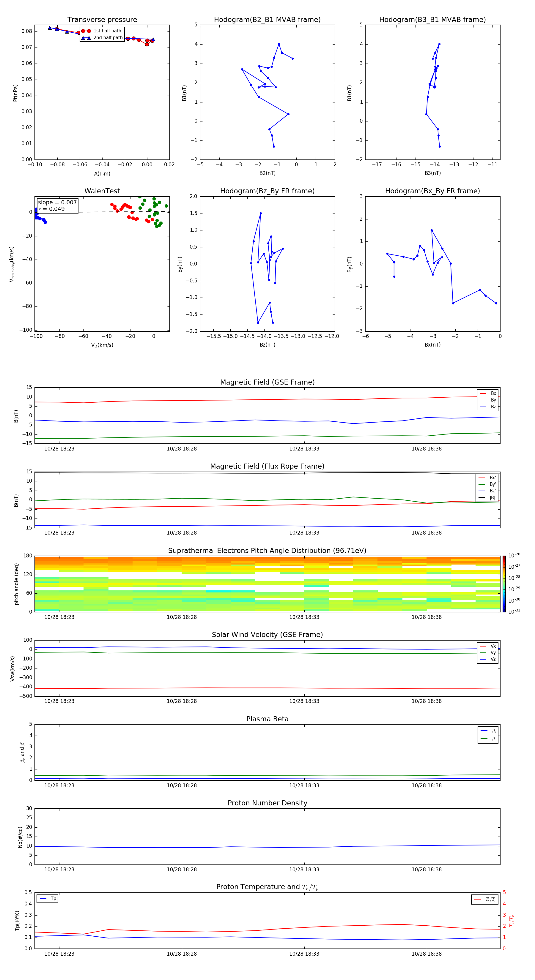
Task: Click the 'Hodogram(Bz_By FR frame)' title
Action: pos(267,191)
